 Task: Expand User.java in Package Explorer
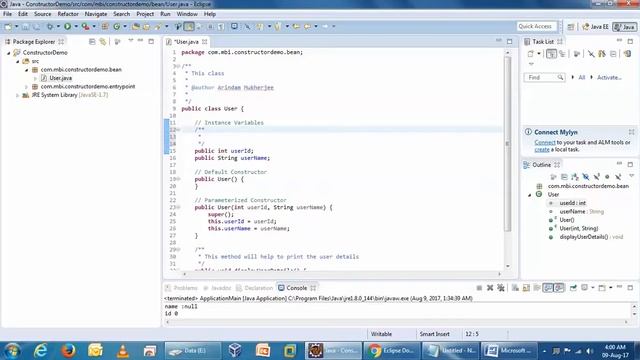pos(36,78)
